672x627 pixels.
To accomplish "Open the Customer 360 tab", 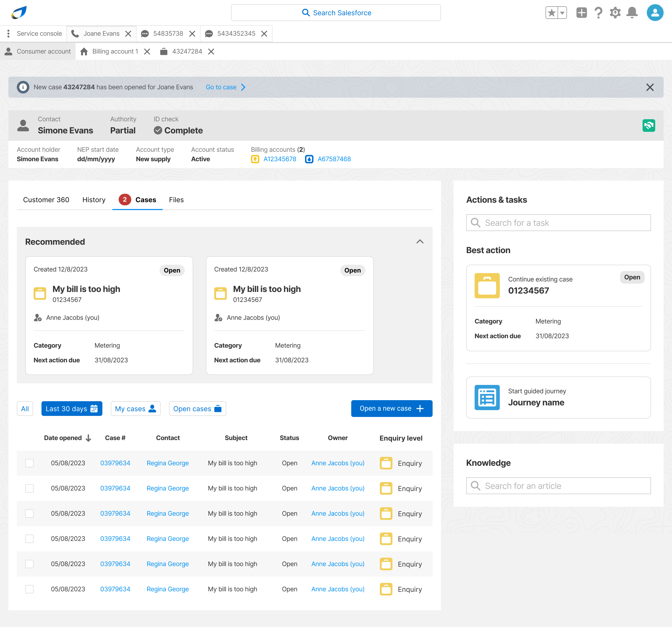I will click(x=46, y=200).
